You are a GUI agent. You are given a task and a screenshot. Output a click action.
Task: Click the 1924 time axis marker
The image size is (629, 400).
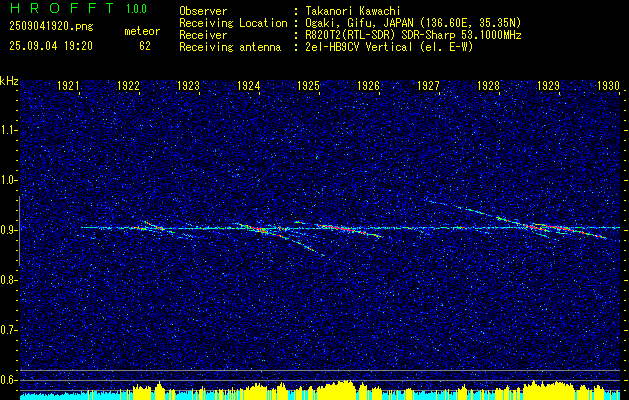(x=248, y=86)
